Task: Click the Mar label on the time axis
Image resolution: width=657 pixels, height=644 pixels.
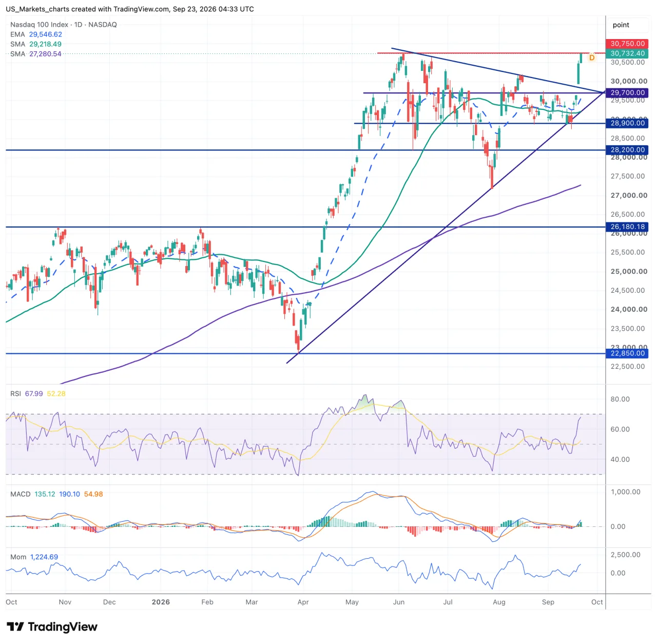Action: pyautogui.click(x=252, y=602)
